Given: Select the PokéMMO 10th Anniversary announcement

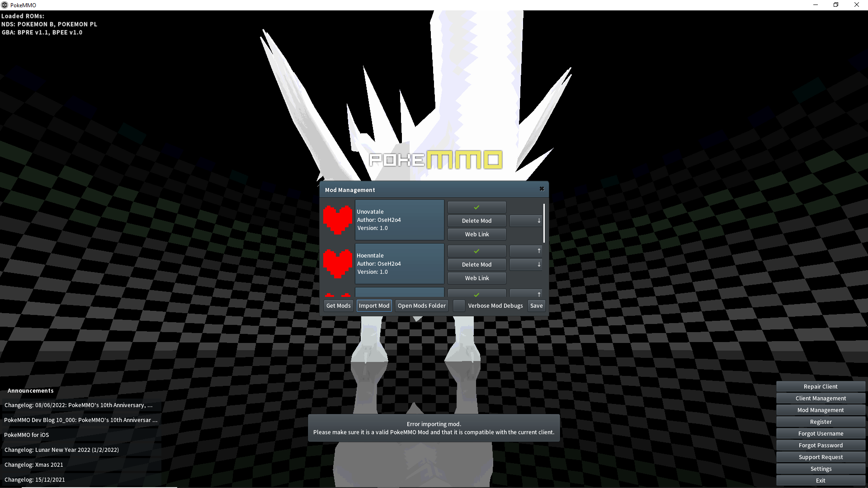Looking at the screenshot, I should coord(78,404).
